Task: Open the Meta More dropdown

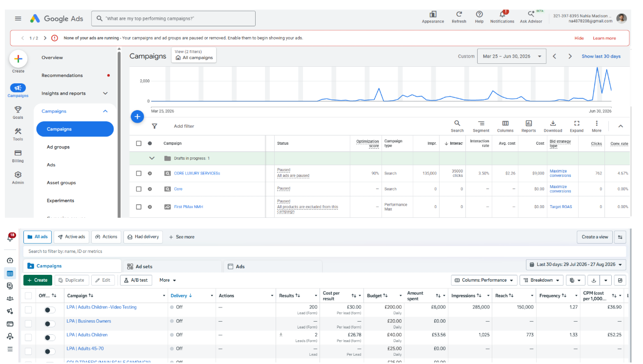Action: tap(167, 280)
